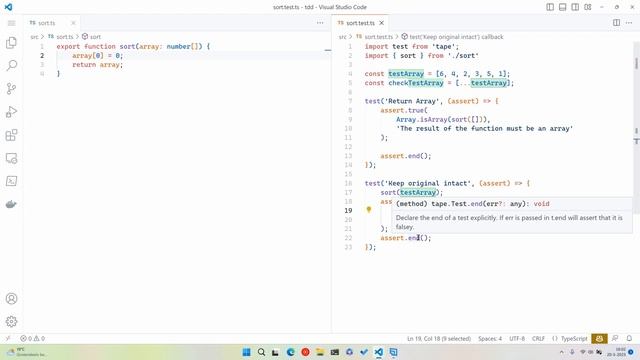
Task: Place cursor on 'return array;' line
Action: 98,64
